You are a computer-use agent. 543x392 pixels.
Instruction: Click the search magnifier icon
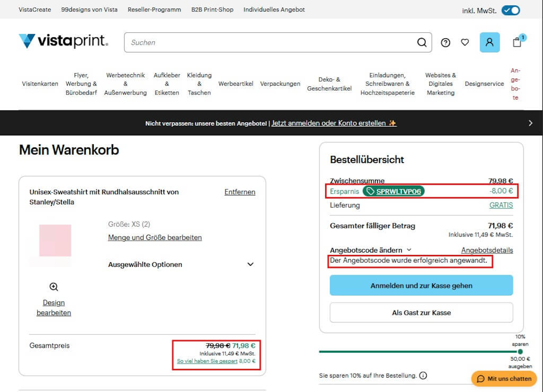(422, 42)
